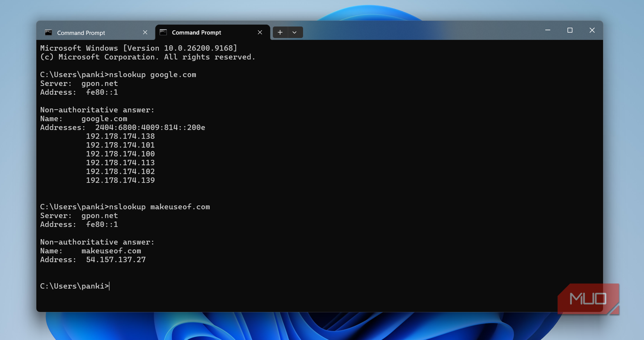Click the second 'Non-authoritative answer:' line
644x340 pixels.
click(97, 242)
